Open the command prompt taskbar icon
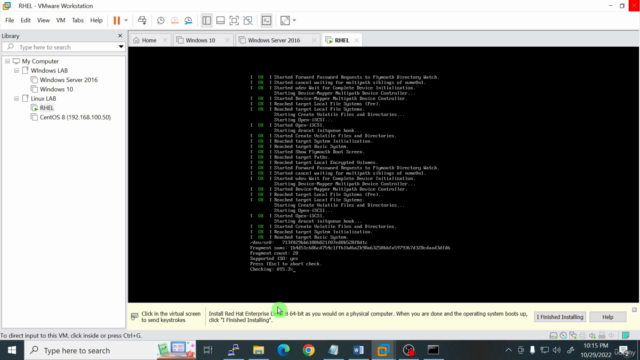Image resolution: width=640 pixels, height=360 pixels. (x=433, y=350)
